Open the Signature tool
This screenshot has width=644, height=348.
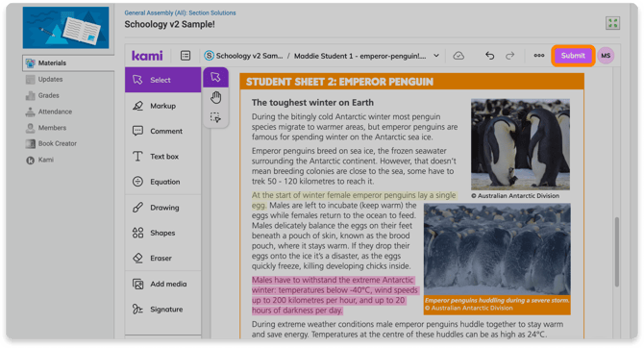click(162, 310)
